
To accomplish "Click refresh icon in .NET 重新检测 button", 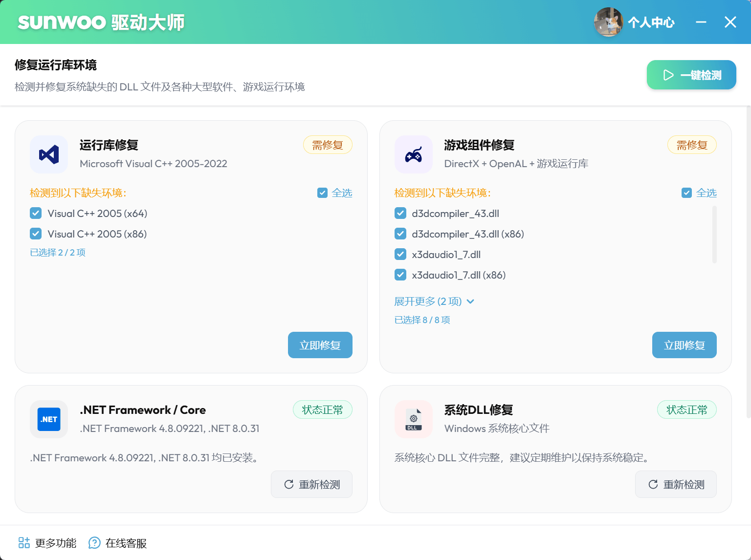I will 289,484.
